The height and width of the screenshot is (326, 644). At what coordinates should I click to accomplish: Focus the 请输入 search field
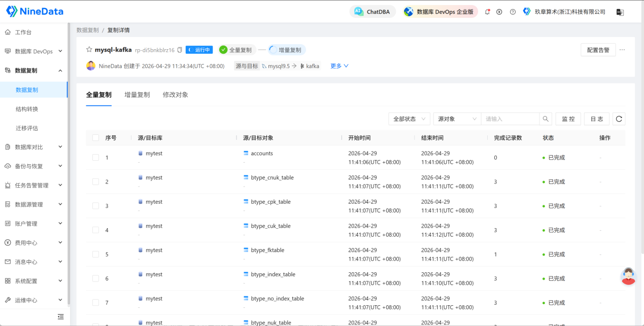[510, 119]
